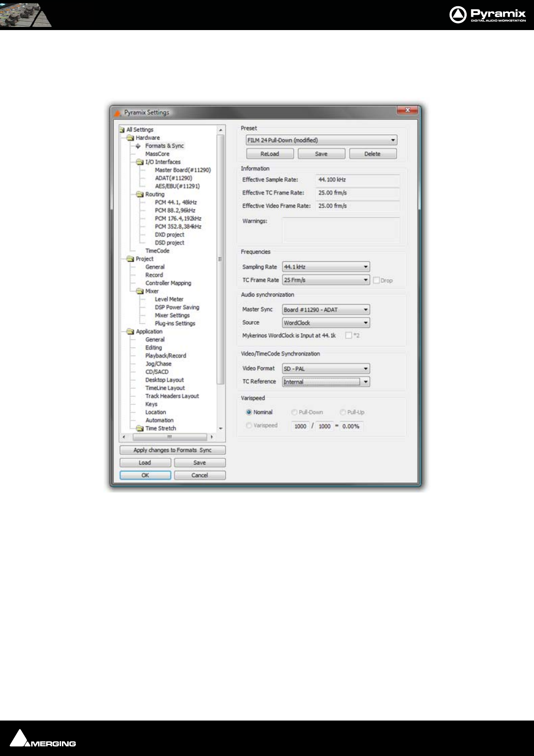
Task: Select DXD project in the tree
Action: point(169,235)
